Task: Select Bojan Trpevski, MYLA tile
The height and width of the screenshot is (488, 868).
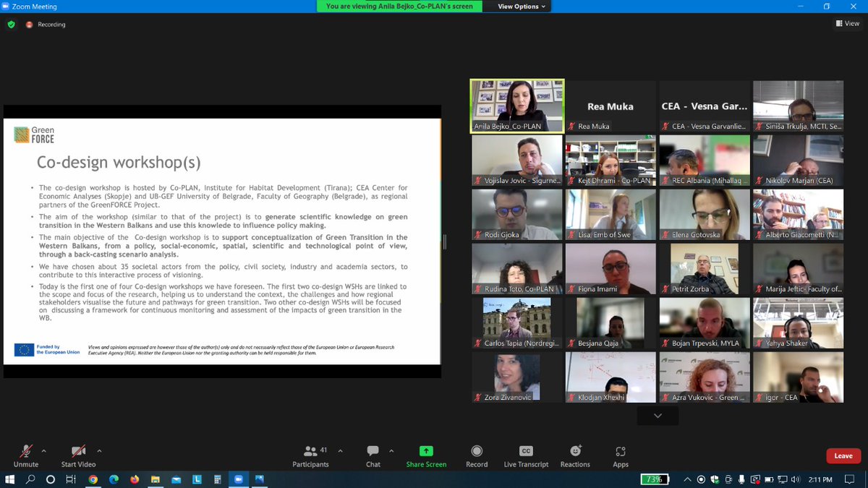Action: tap(705, 323)
